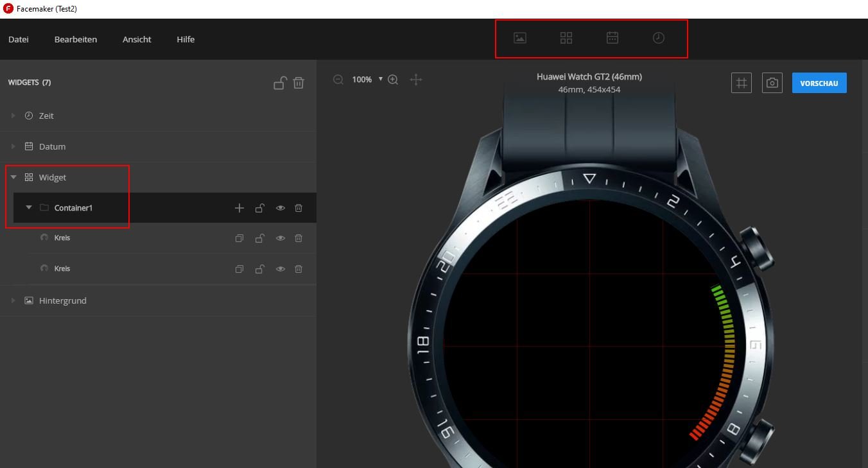Open the Hilfe menu
The image size is (868, 468).
186,39
